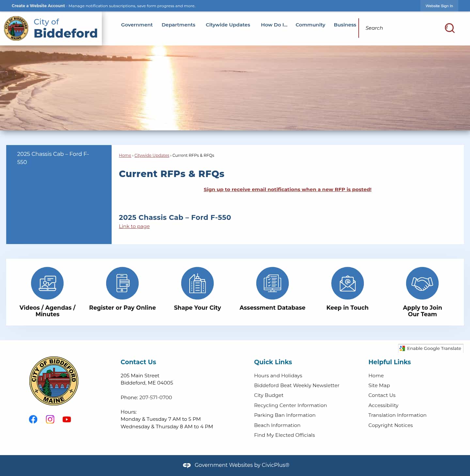The width and height of the screenshot is (470, 476).
Task: Select the Business menu item
Action: click(x=345, y=25)
